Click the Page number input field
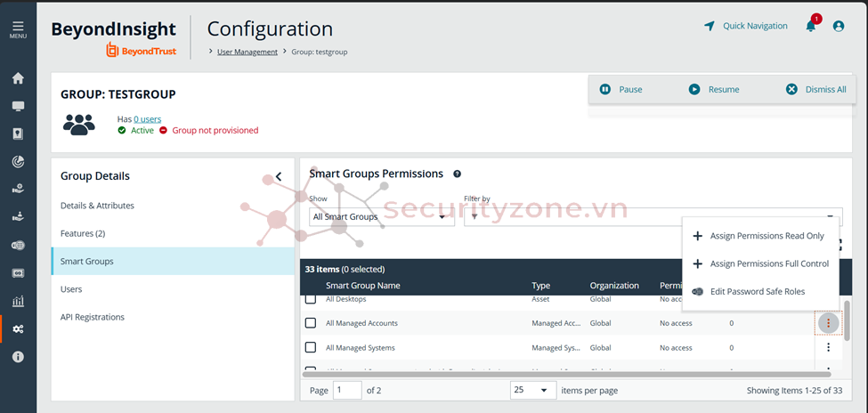 347,391
